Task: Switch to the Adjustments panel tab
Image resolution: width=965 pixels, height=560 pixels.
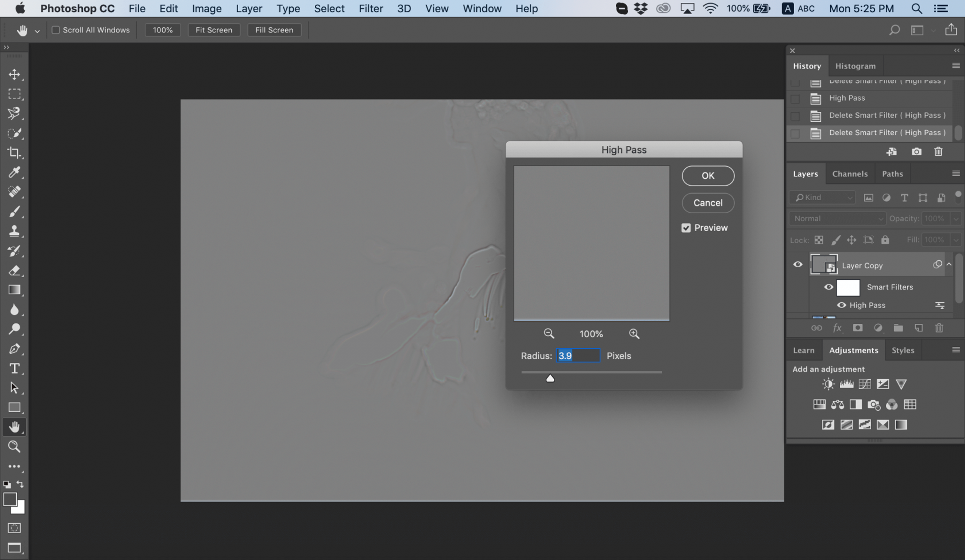Action: (x=854, y=350)
